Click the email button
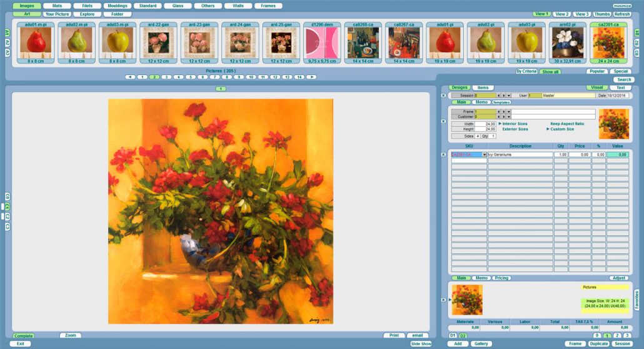This screenshot has height=349, width=644. (418, 335)
